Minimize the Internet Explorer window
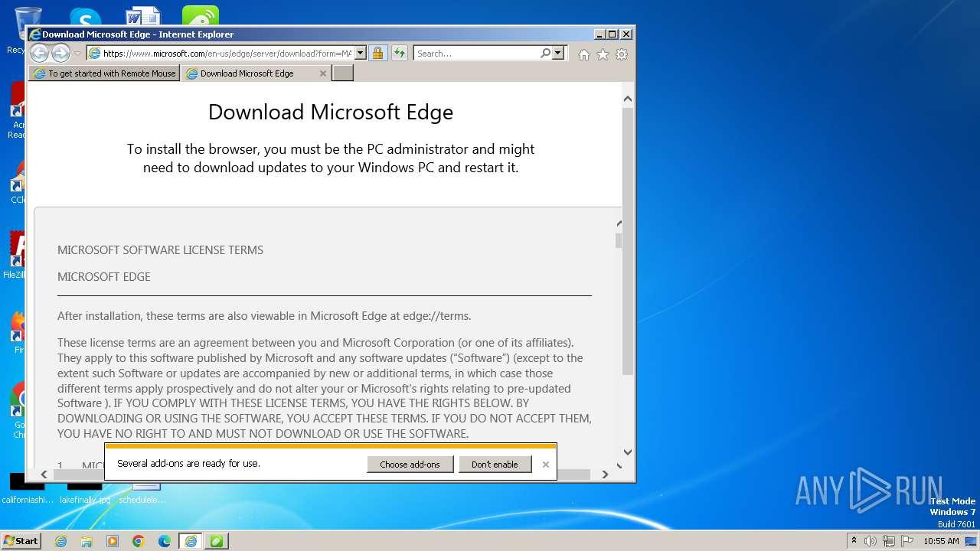This screenshot has height=551, width=980. (x=599, y=34)
